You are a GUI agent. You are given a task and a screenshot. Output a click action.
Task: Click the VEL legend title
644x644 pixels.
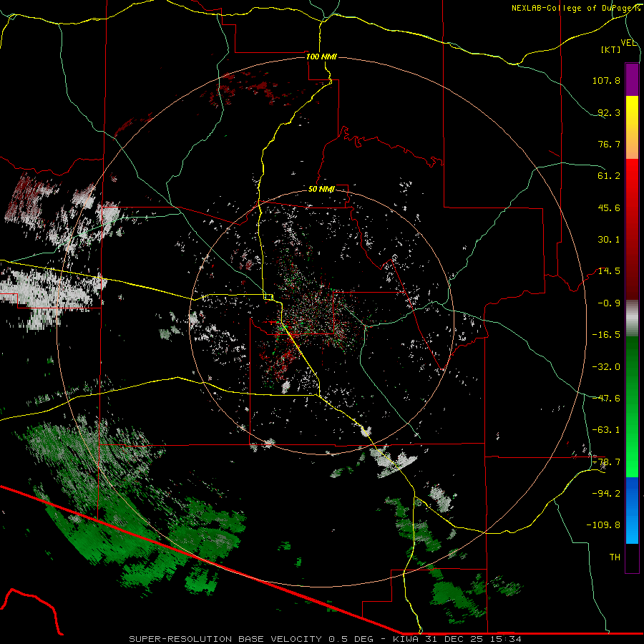point(628,43)
